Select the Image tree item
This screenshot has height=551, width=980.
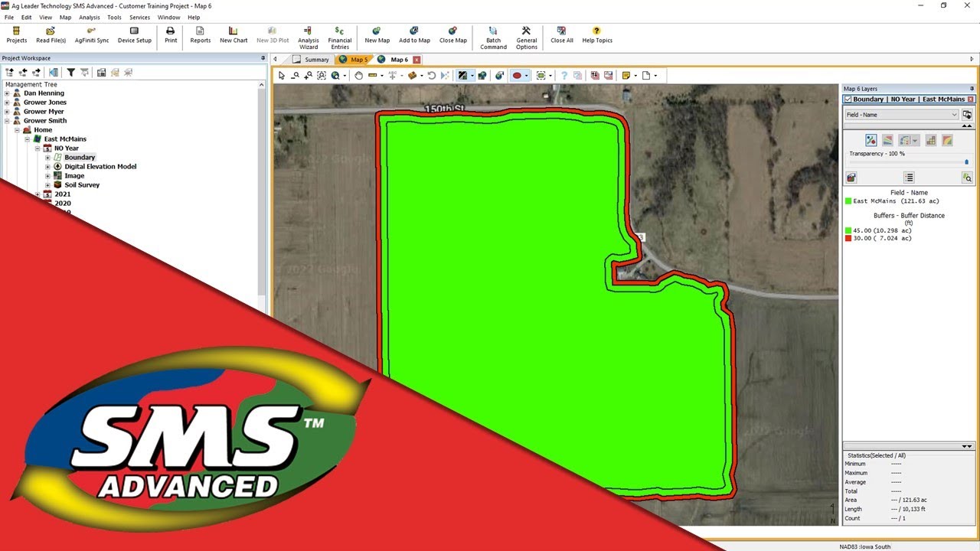click(74, 176)
